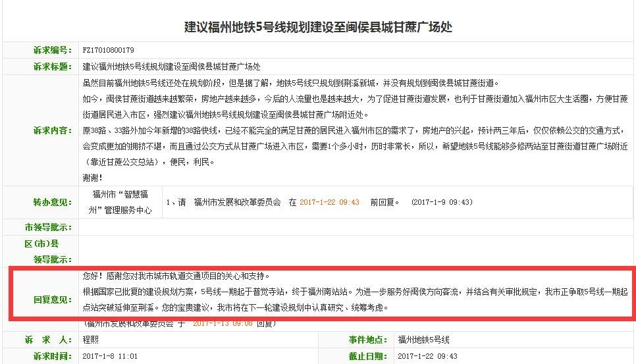Click the 诉求人 label
Image resolution: width=636 pixels, height=364 pixels.
[x=49, y=340]
